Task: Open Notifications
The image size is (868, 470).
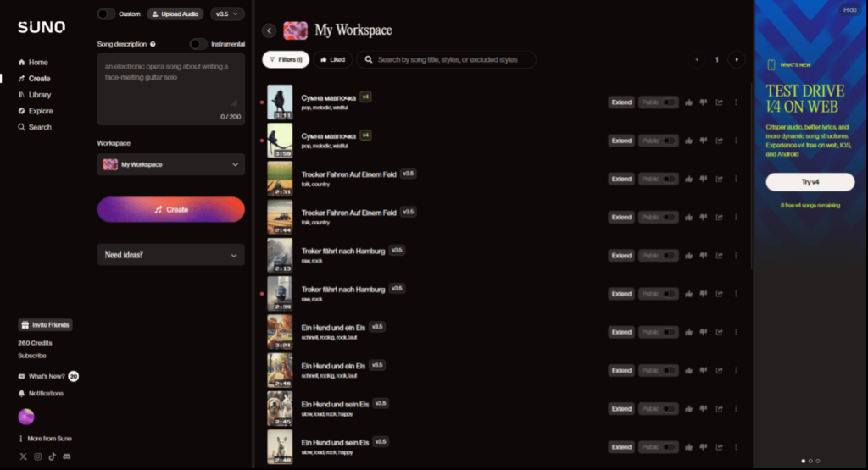Action: (41, 394)
